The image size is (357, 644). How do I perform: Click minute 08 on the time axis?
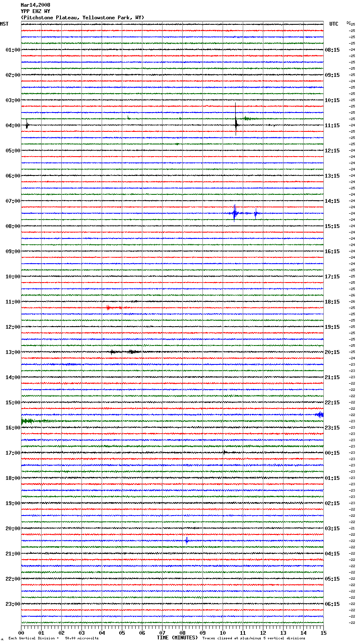point(183,633)
